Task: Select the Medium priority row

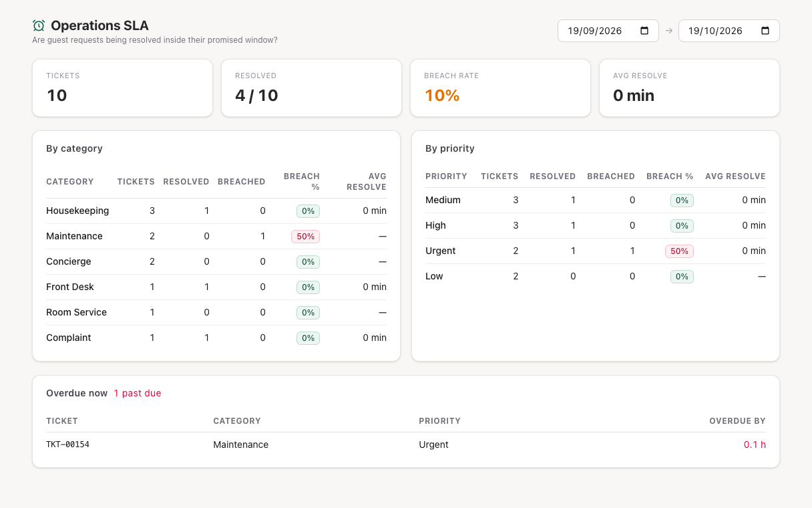Action: click(596, 200)
